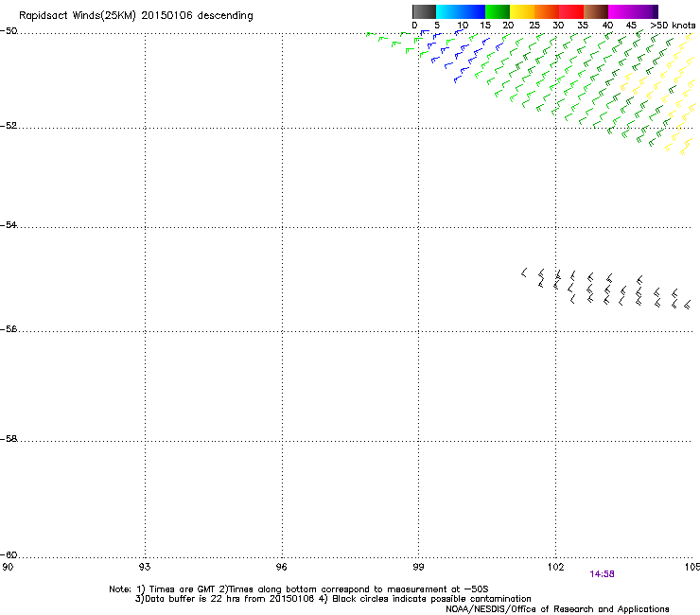Click the longitude label 93
The height and width of the screenshot is (615, 700).
pyautogui.click(x=145, y=567)
